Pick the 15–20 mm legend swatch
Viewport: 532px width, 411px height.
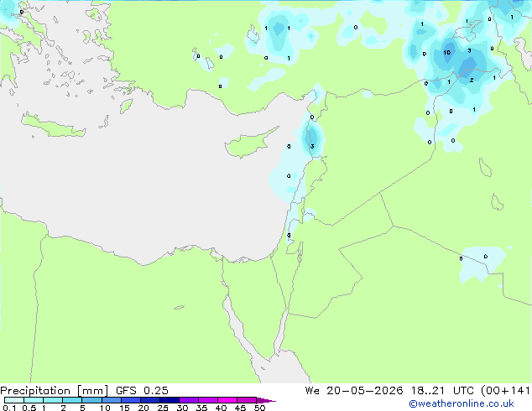[131, 400]
